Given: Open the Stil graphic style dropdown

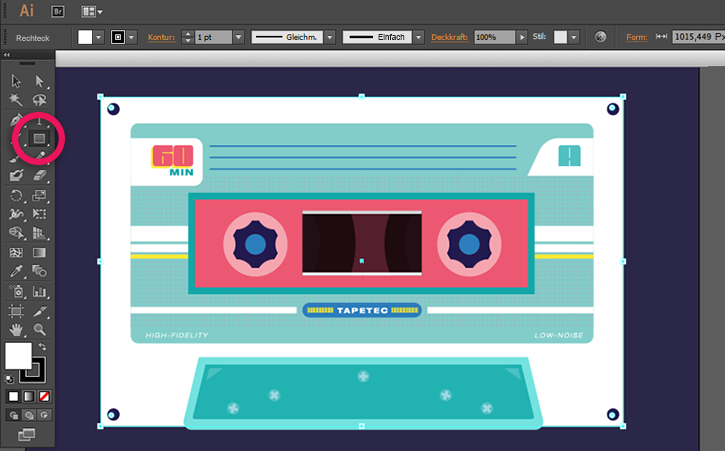Looking at the screenshot, I should [x=574, y=37].
